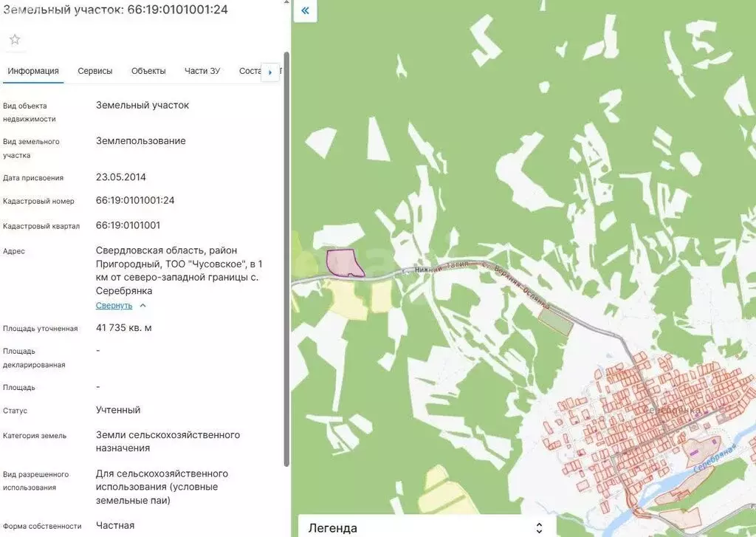Switch to the Информация tab
Image resolution: width=756 pixels, height=537 pixels.
click(33, 71)
